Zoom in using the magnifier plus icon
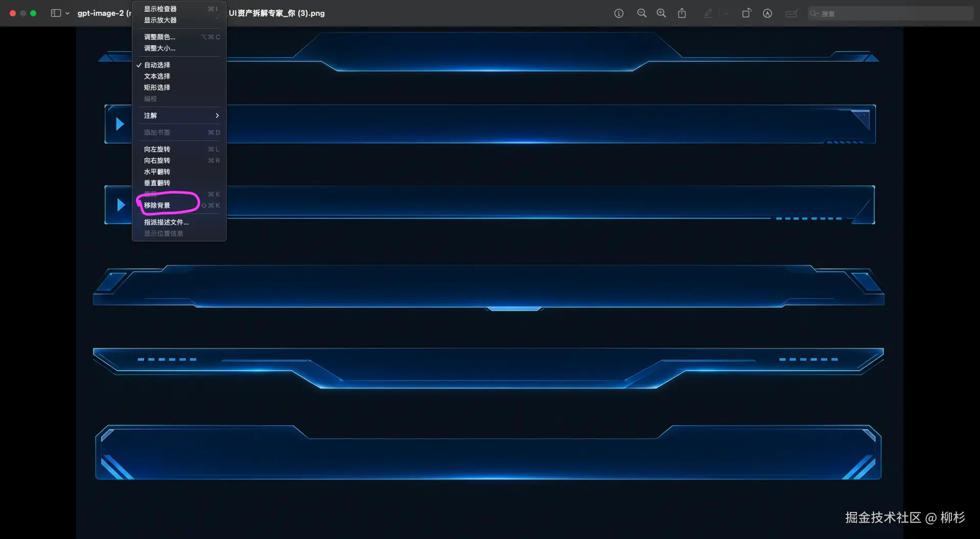This screenshot has height=539, width=980. click(x=661, y=13)
